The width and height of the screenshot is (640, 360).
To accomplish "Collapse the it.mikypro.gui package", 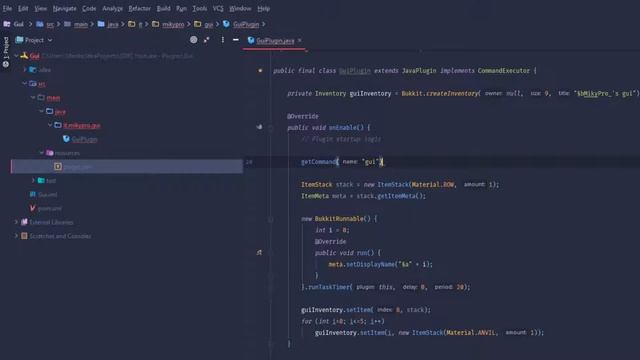I will point(50,125).
